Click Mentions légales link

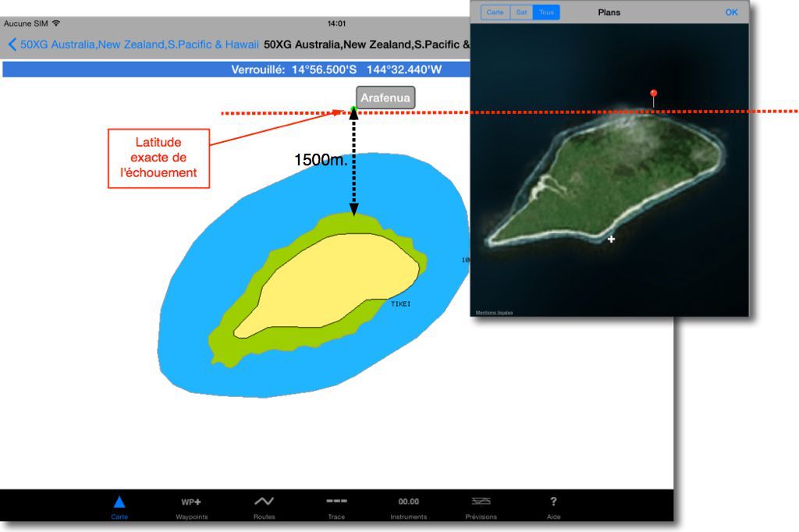tap(494, 312)
